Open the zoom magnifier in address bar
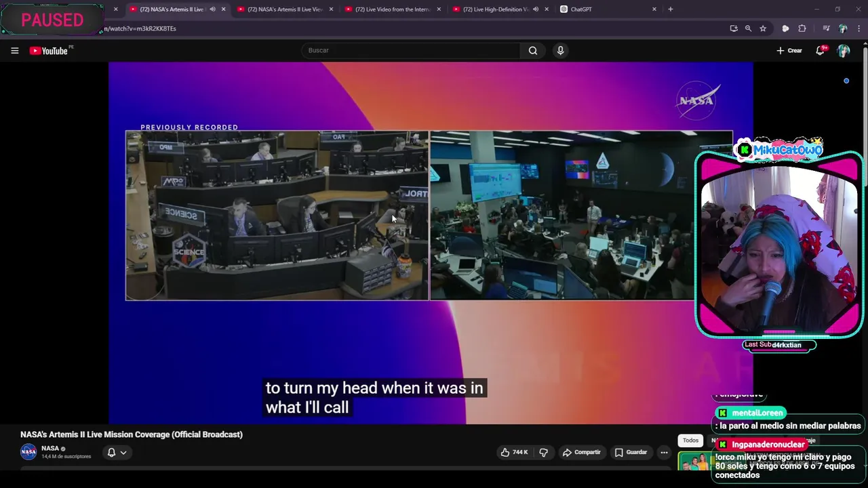 tap(748, 28)
